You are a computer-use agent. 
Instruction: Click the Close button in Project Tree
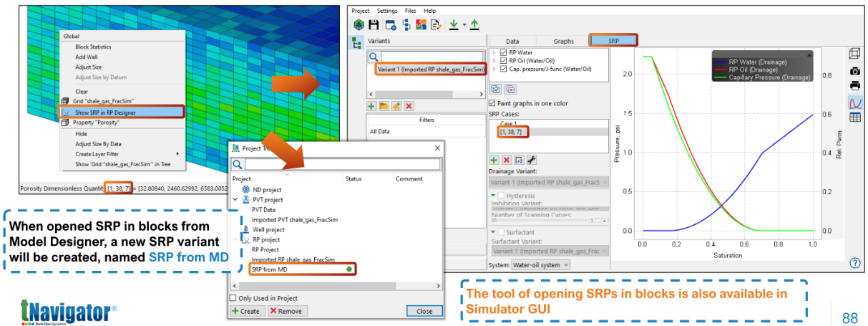424,311
